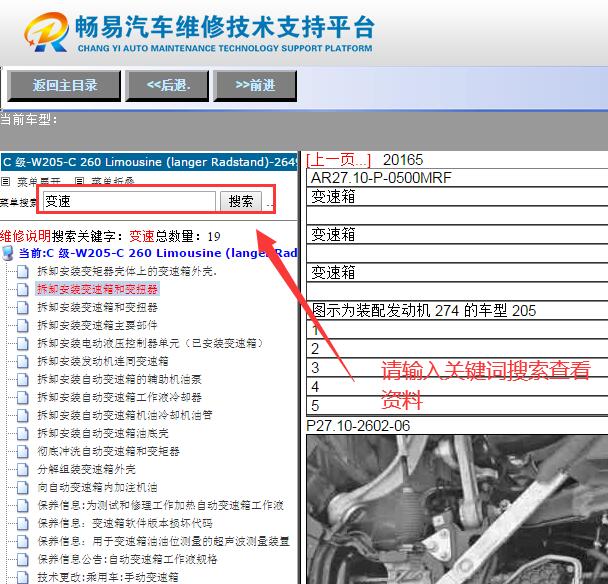Click the 菜单折叠 collapse-menu icon
This screenshot has height=584, width=608.
pyautogui.click(x=79, y=181)
